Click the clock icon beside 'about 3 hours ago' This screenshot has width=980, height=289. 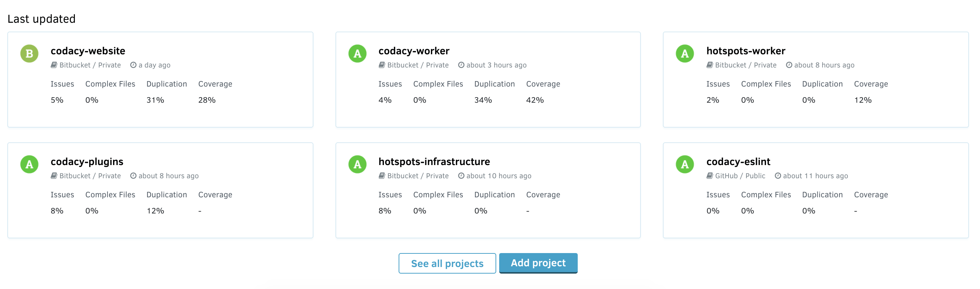(461, 65)
